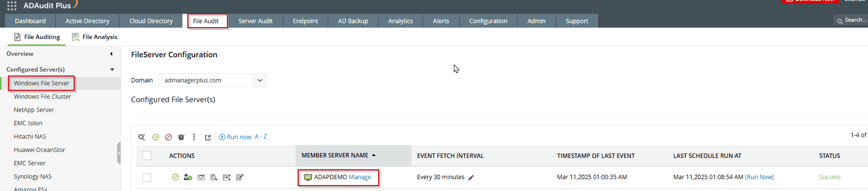Tick the checkbox for the ADAPDEMO row
868x191 pixels.
147,178
